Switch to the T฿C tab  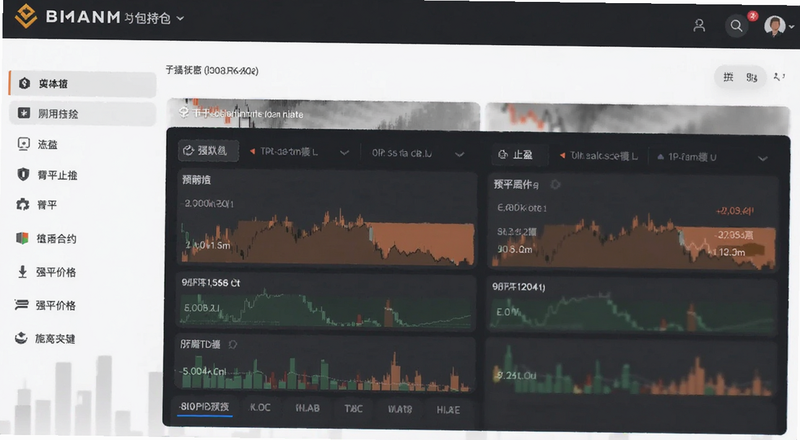click(x=353, y=408)
